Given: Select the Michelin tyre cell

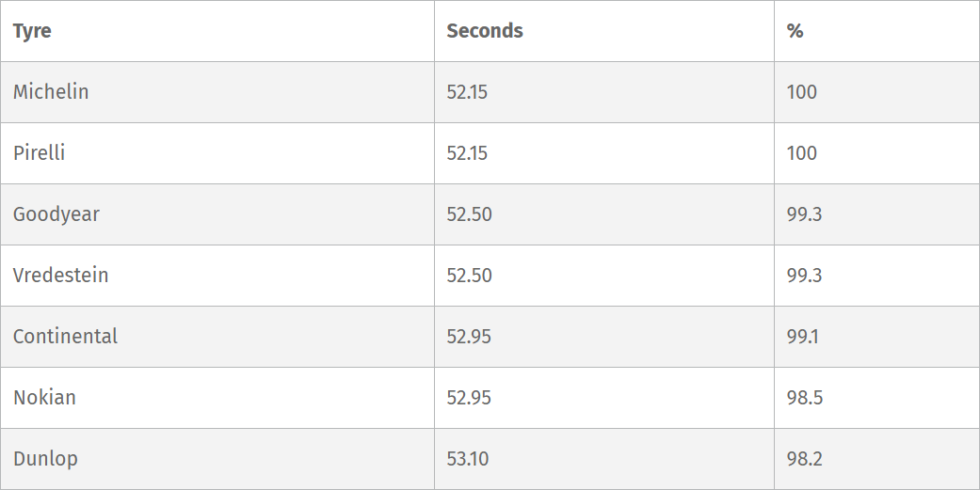Looking at the screenshot, I should tap(51, 92).
